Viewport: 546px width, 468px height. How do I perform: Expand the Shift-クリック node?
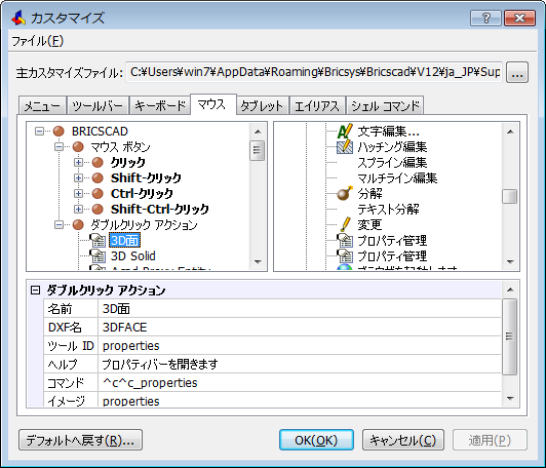[78, 178]
